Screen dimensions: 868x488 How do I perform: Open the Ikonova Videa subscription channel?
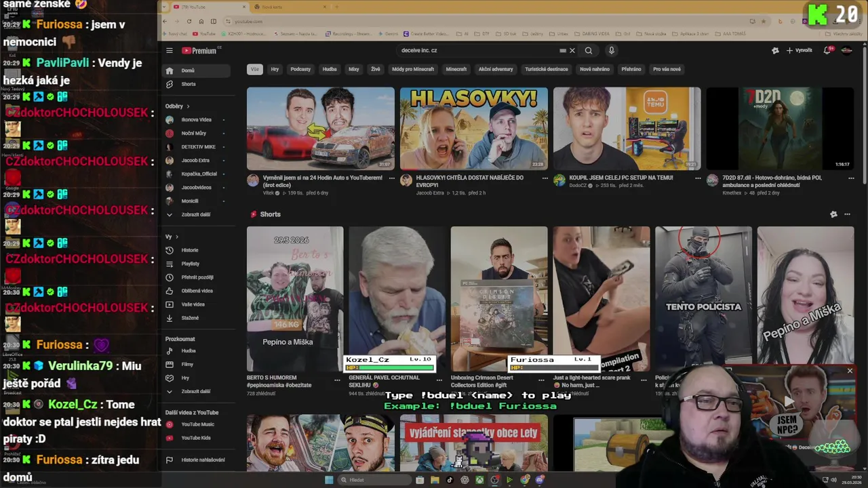(x=196, y=119)
